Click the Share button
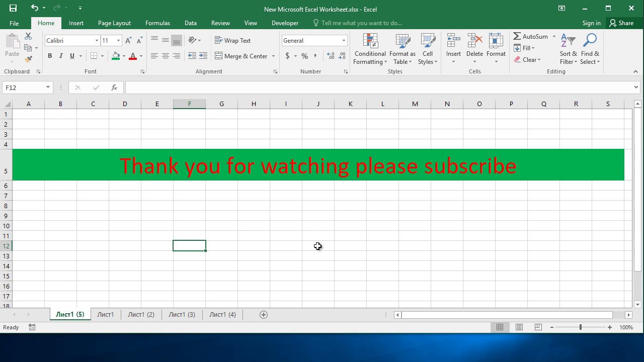This screenshot has width=644, height=362. coord(621,23)
